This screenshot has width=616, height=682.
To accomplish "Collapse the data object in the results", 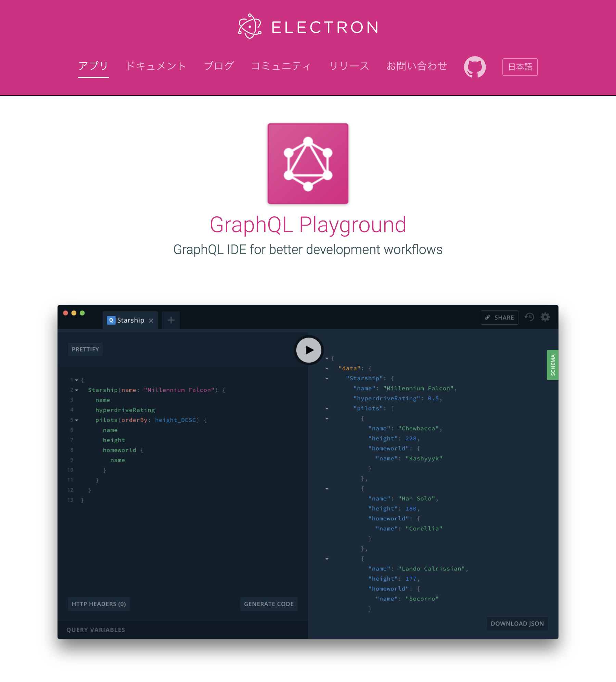I will tap(326, 368).
